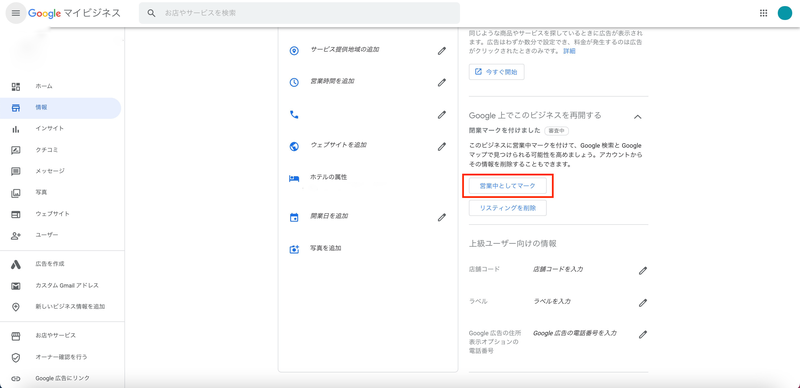
Task: Edit 開業日を追加 with pencil icon
Action: (442, 217)
